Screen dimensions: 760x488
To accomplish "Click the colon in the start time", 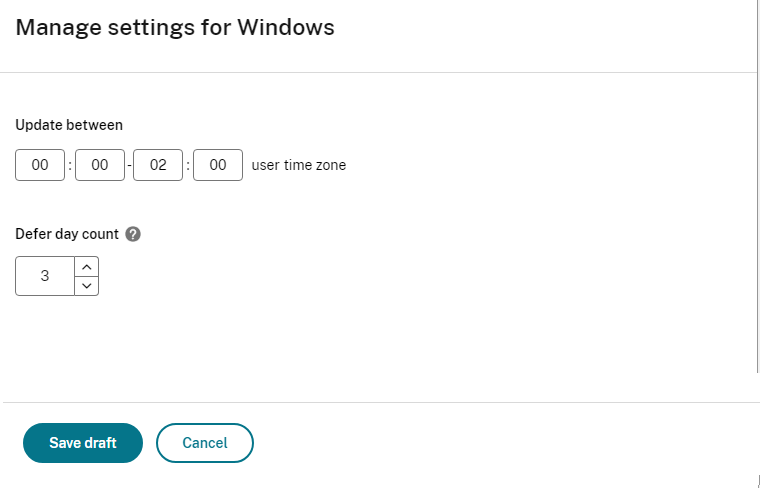I will 70,166.
